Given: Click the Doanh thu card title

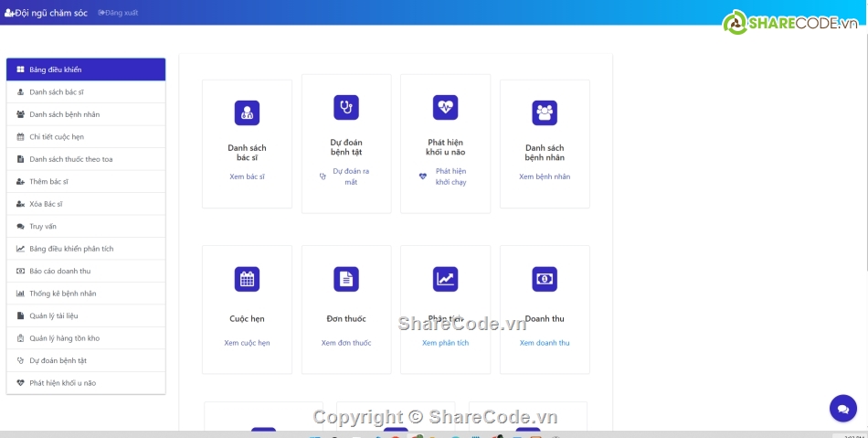Looking at the screenshot, I should pyautogui.click(x=545, y=318).
